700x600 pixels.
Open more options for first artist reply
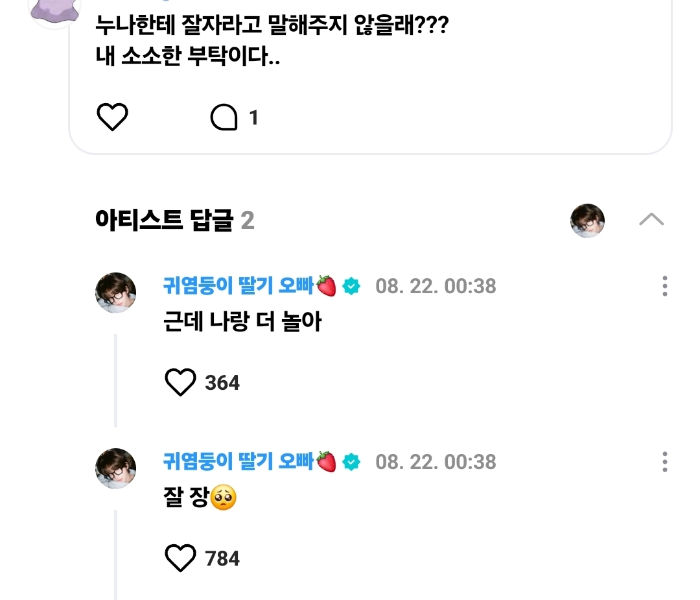[x=665, y=286]
